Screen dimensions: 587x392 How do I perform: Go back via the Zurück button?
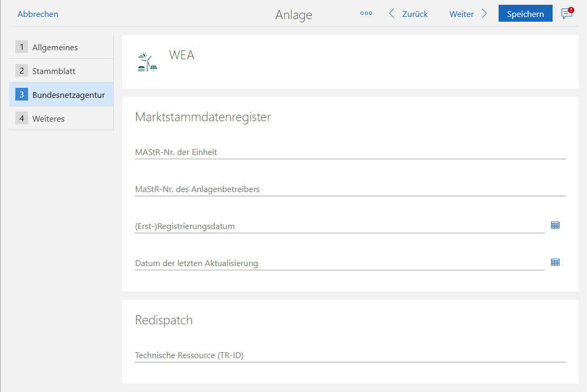[x=416, y=13]
